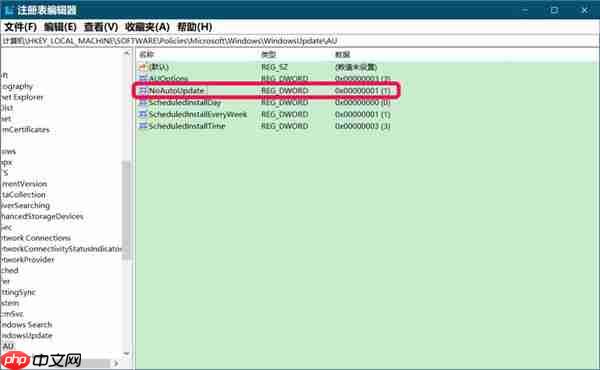
Task: Open the 帮助(H) menu
Action: 195,27
